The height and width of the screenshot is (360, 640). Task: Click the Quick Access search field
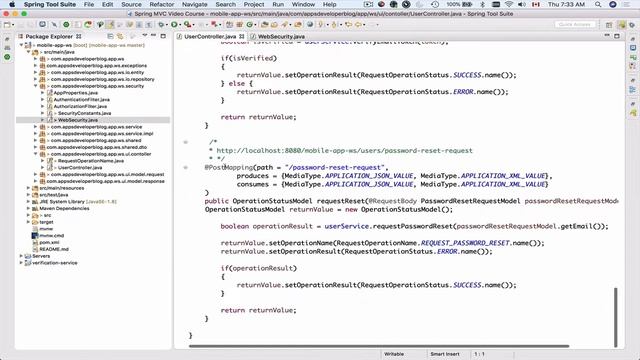574,24
